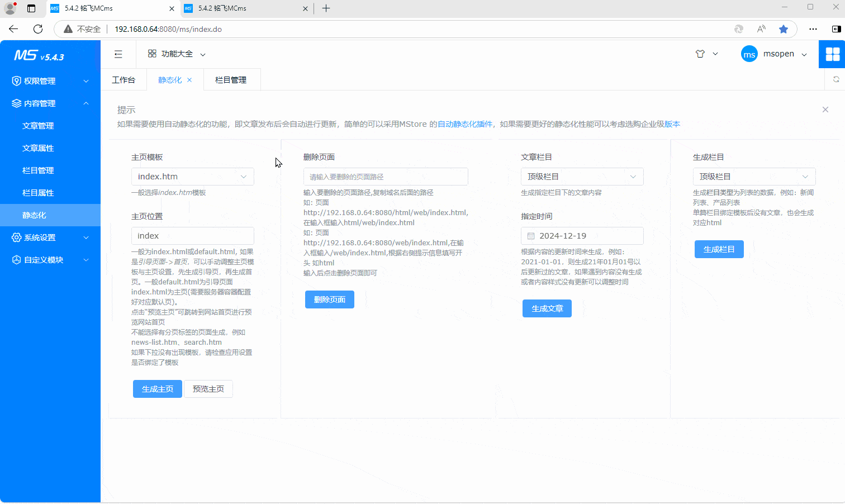Expand 权限管理 in the sidebar

tap(50, 81)
